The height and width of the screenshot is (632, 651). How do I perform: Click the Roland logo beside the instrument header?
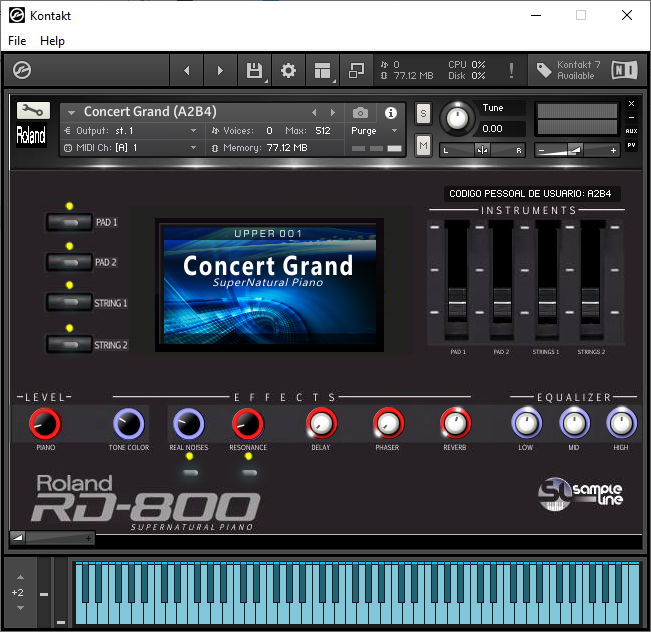point(31,135)
